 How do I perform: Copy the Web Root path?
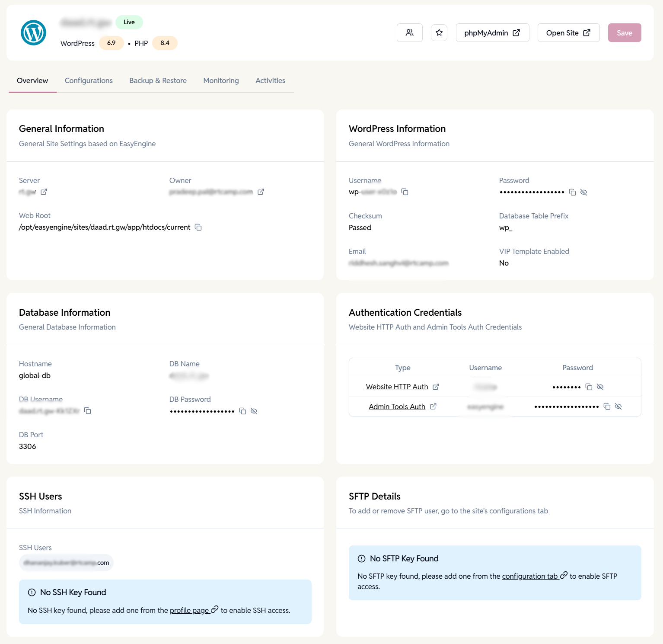tap(198, 227)
